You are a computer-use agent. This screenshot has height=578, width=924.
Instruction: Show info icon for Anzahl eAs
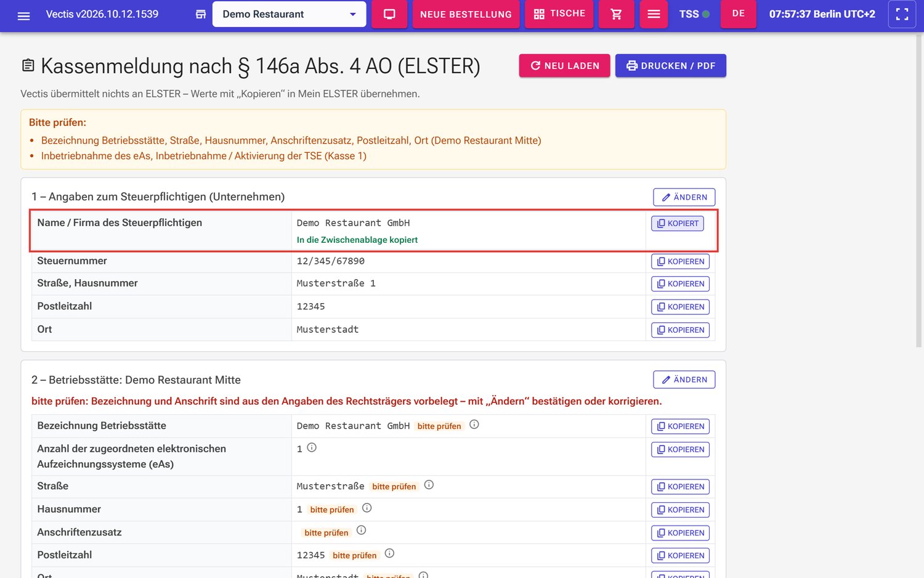[x=312, y=447]
